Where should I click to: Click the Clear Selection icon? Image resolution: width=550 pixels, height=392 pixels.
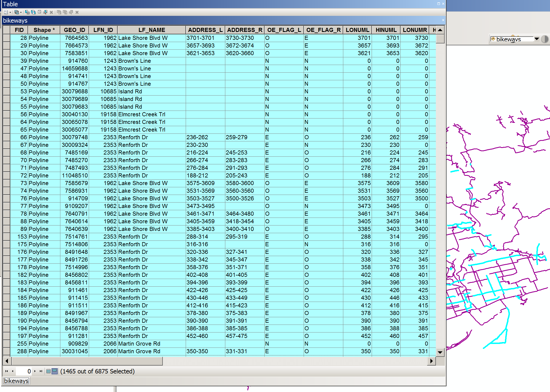pyautogui.click(x=39, y=12)
